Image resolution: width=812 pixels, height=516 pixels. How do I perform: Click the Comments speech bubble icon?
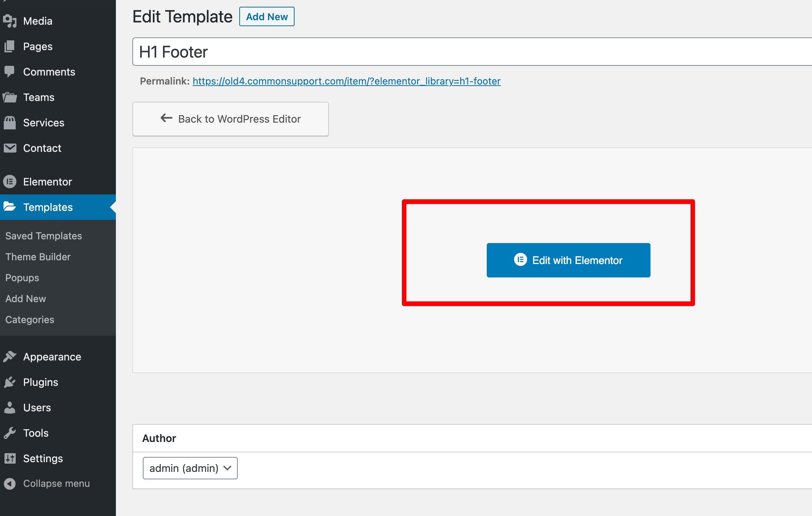pyautogui.click(x=10, y=71)
